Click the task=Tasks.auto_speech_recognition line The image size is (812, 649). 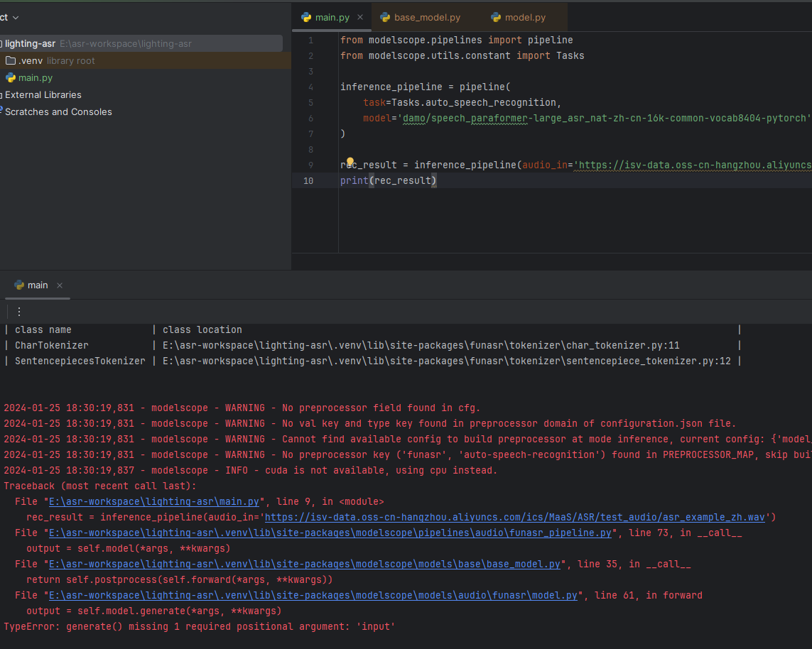[x=462, y=102]
